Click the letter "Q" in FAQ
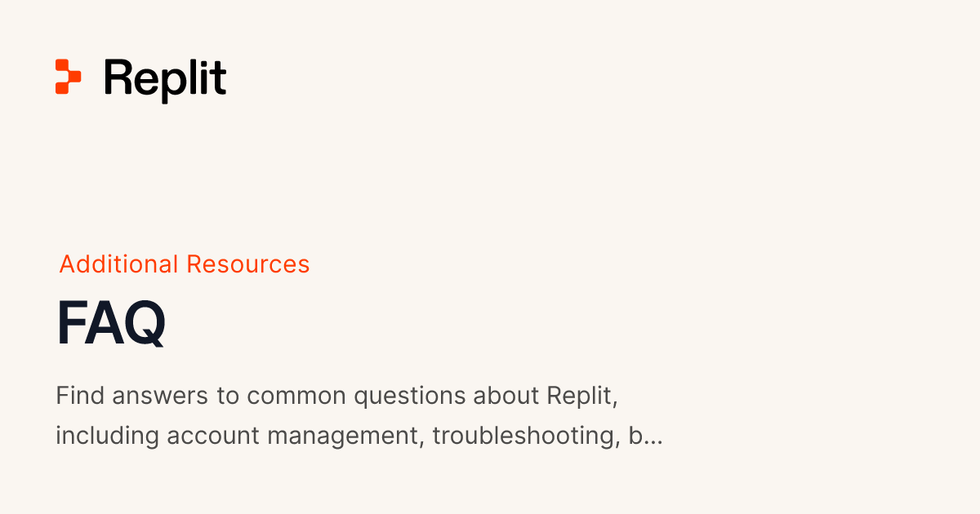 pos(144,325)
